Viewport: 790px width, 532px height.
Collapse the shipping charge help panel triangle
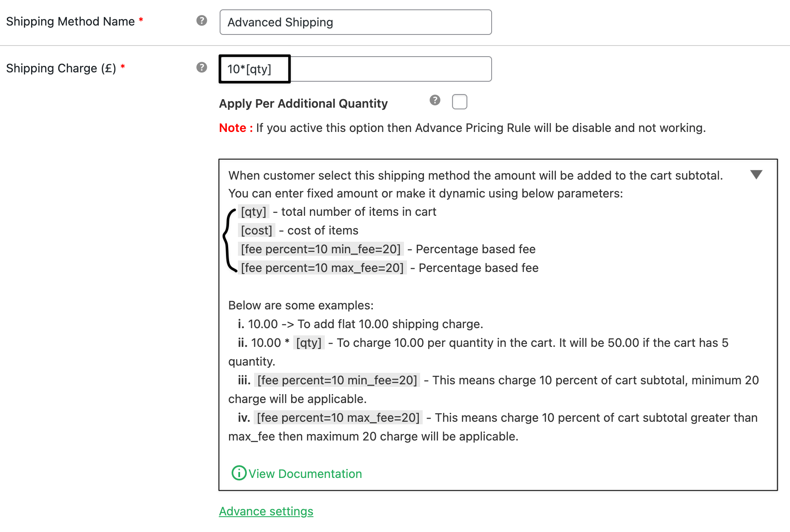(x=756, y=174)
